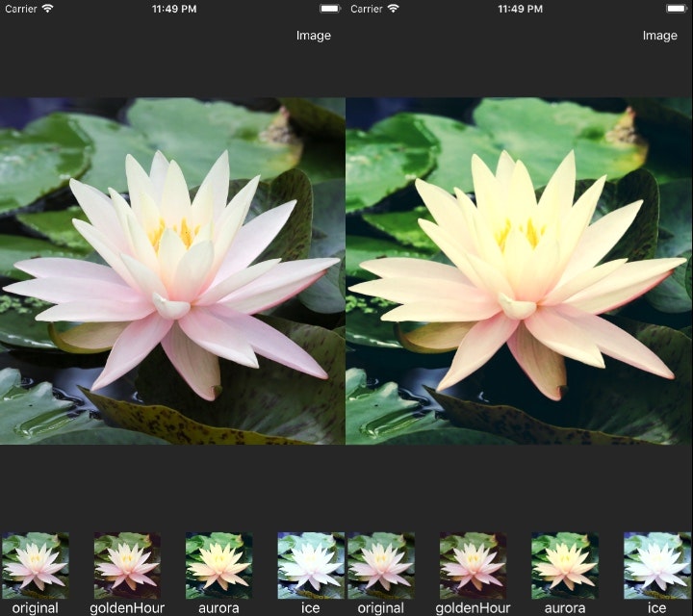
Task: Click the Wi-Fi icon in left status bar
Action: 47,9
